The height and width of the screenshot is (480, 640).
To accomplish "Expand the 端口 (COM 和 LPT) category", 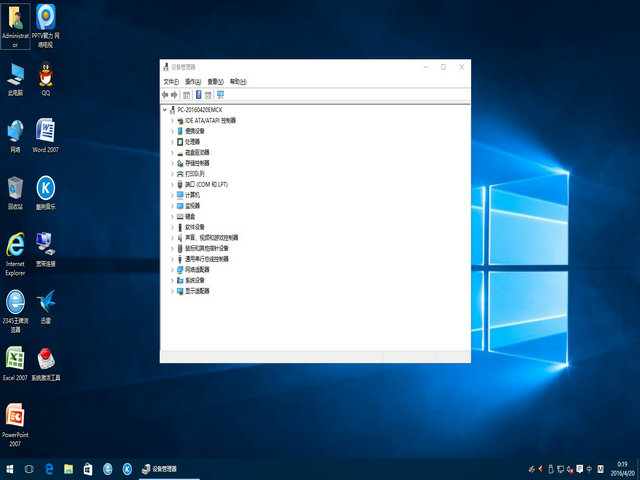I will coord(172,184).
